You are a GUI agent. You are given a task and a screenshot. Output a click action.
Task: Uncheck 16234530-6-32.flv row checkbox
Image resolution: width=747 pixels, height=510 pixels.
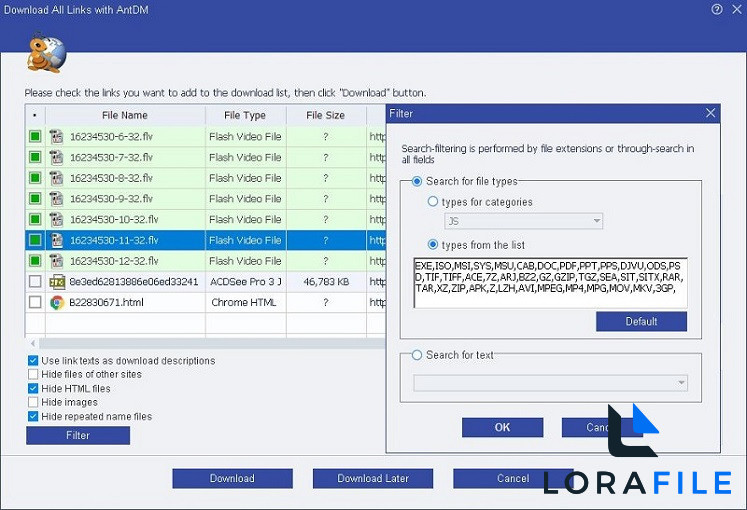[35, 137]
